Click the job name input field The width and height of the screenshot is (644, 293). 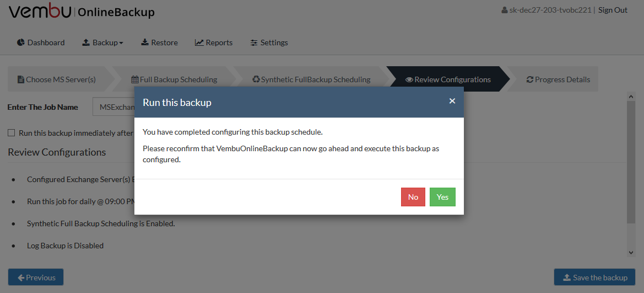pos(114,107)
